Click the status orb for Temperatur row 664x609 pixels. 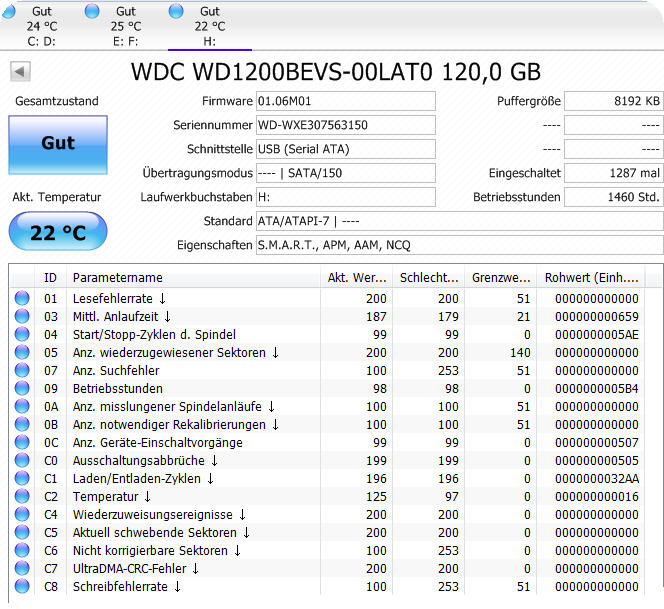(21, 497)
